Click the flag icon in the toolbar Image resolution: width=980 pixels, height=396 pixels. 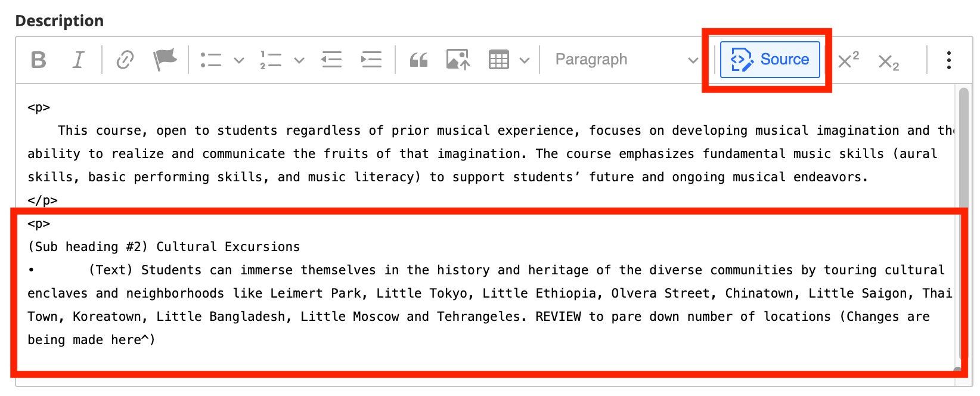point(165,60)
